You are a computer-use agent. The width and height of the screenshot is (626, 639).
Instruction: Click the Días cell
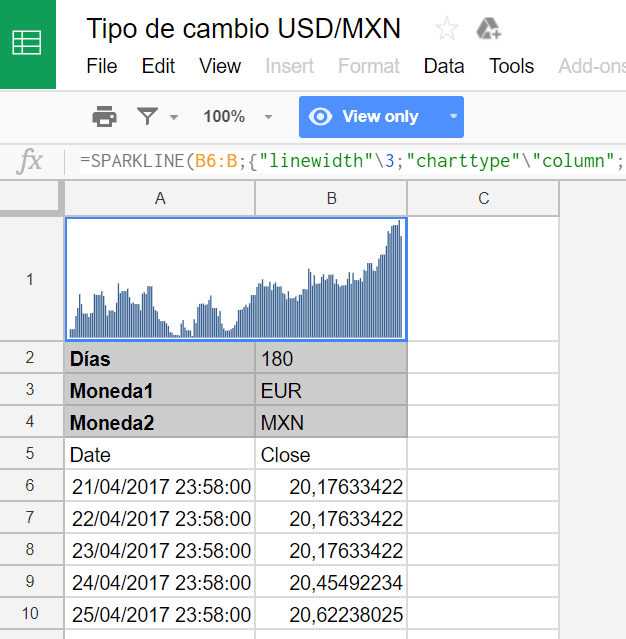[160, 358]
